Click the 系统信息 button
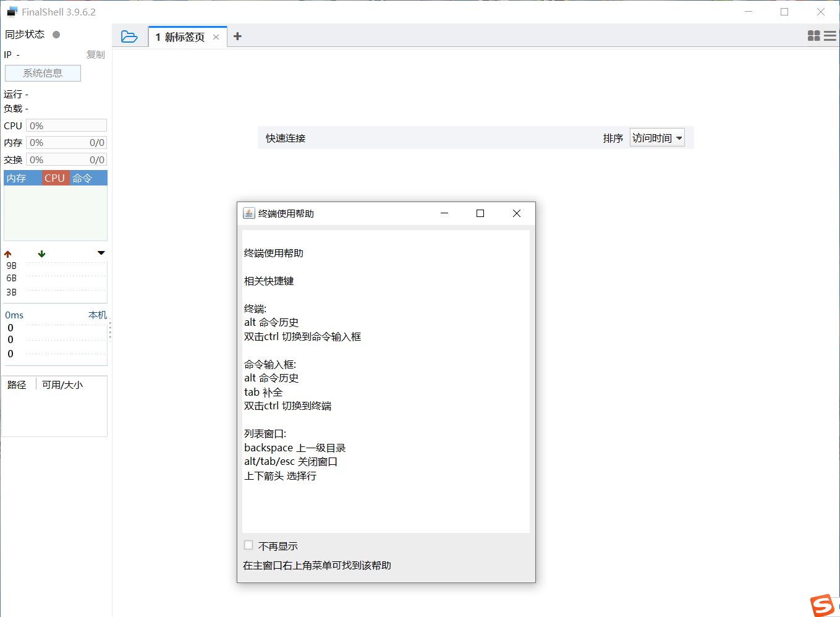This screenshot has width=840, height=617. coord(43,73)
